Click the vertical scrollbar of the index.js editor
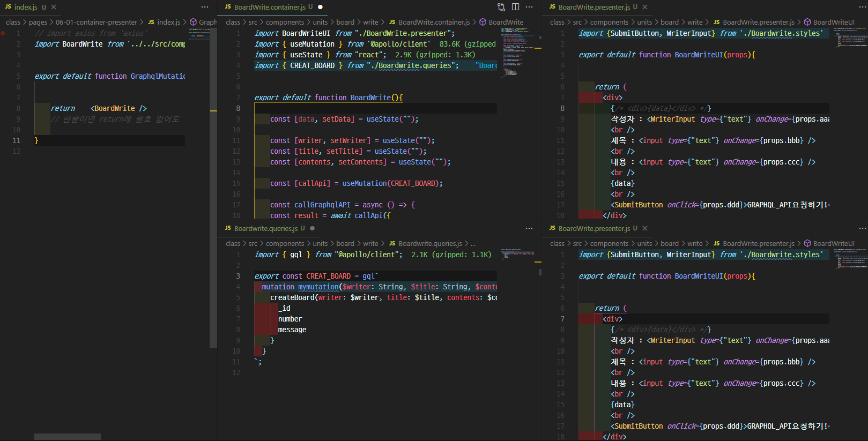Image resolution: width=868 pixels, height=441 pixels. [213, 188]
